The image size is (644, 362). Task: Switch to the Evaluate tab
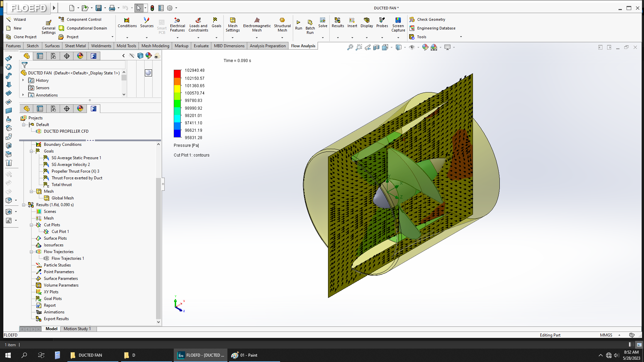(201, 46)
